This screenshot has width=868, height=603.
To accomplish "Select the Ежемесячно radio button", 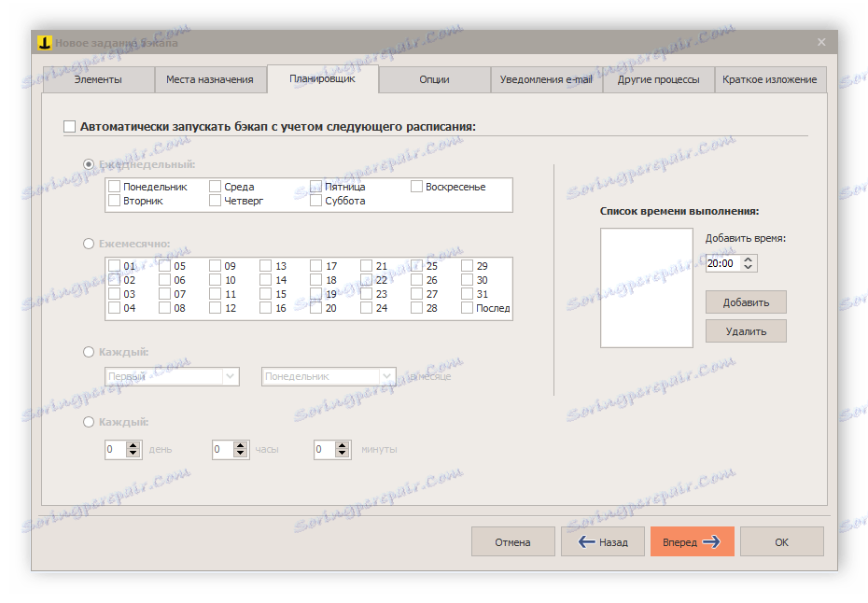I will click(x=89, y=244).
